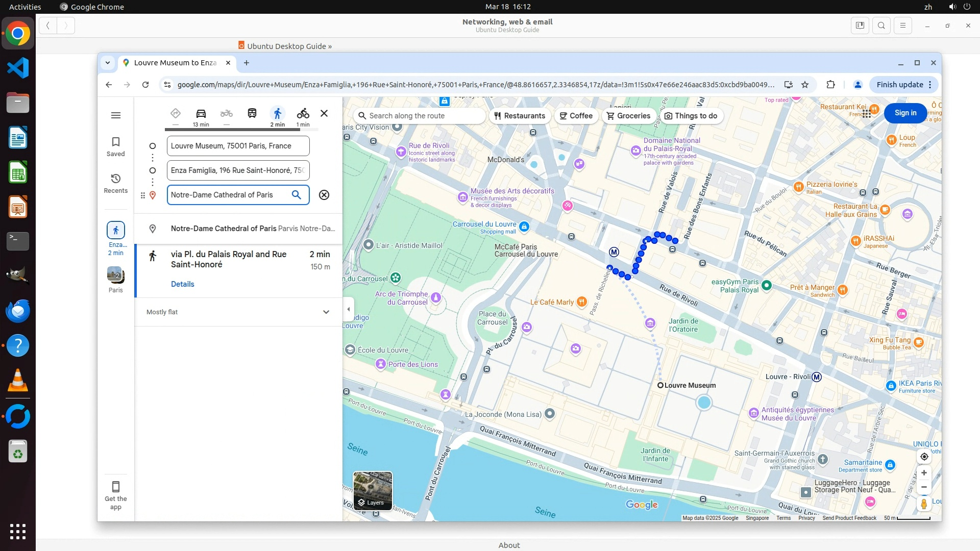Screen dimensions: 980x551
Task: Click the search icon in destination field
Action: pos(297,195)
